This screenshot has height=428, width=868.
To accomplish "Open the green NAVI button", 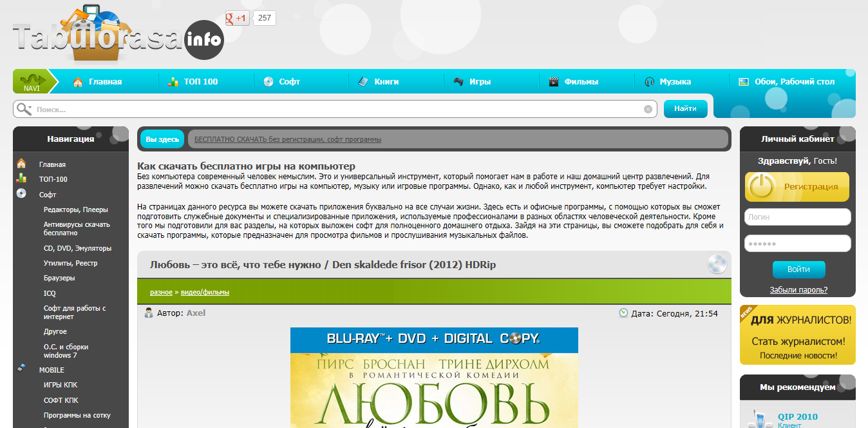I will coord(32,81).
